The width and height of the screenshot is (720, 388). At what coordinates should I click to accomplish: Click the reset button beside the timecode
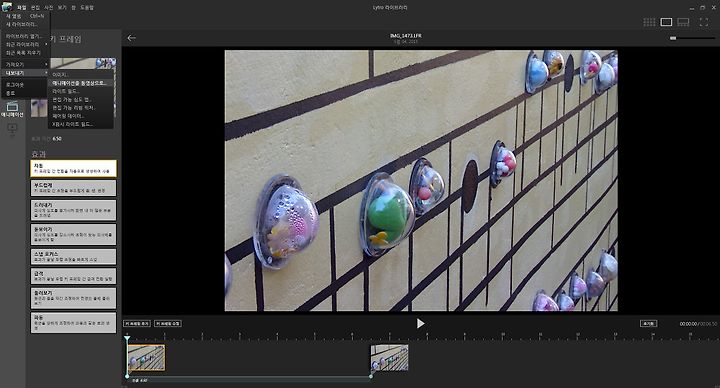648,324
